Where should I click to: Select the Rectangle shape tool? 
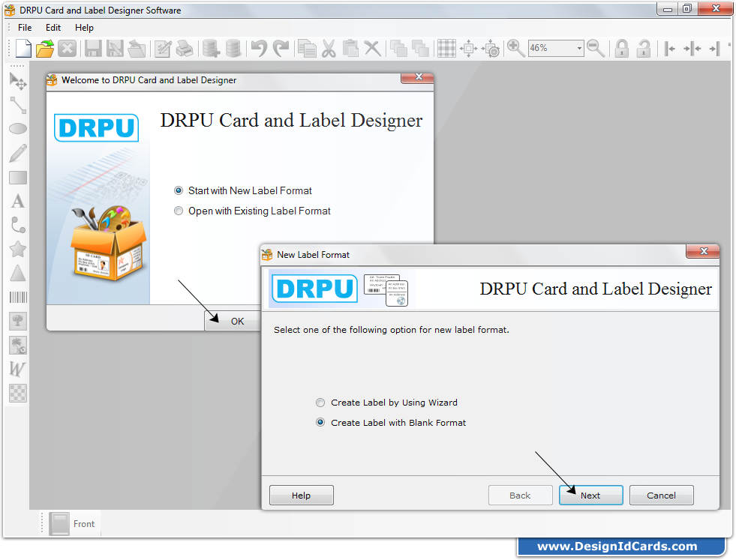18,178
